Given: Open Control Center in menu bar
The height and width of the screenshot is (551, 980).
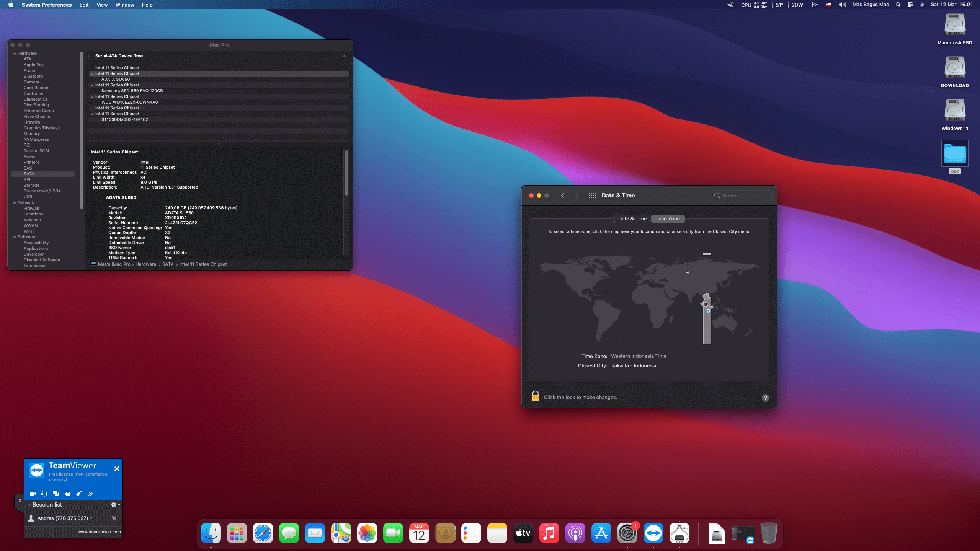Looking at the screenshot, I should [x=910, y=5].
